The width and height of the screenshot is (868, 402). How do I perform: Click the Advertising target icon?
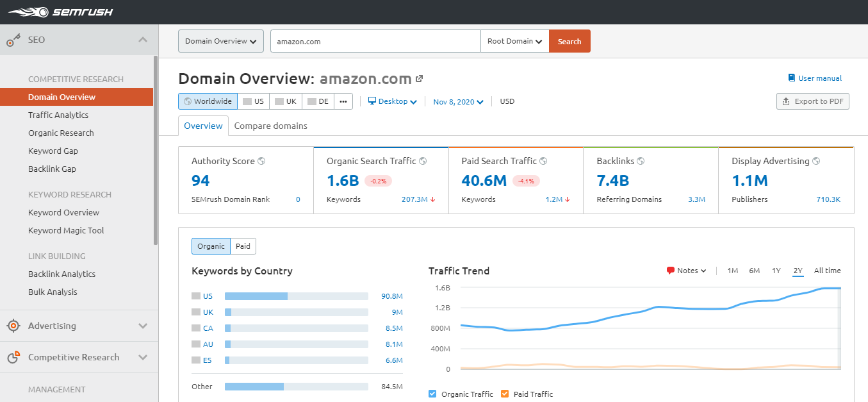click(x=13, y=326)
